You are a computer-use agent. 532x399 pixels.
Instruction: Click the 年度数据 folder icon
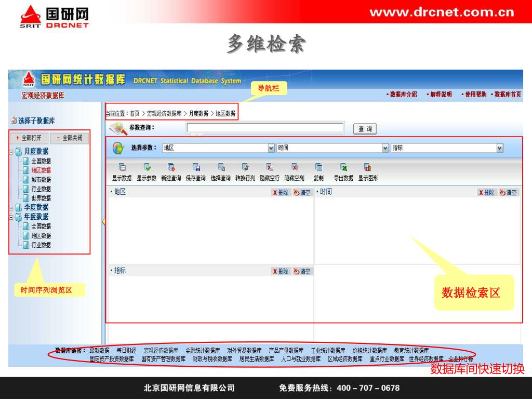[19, 217]
